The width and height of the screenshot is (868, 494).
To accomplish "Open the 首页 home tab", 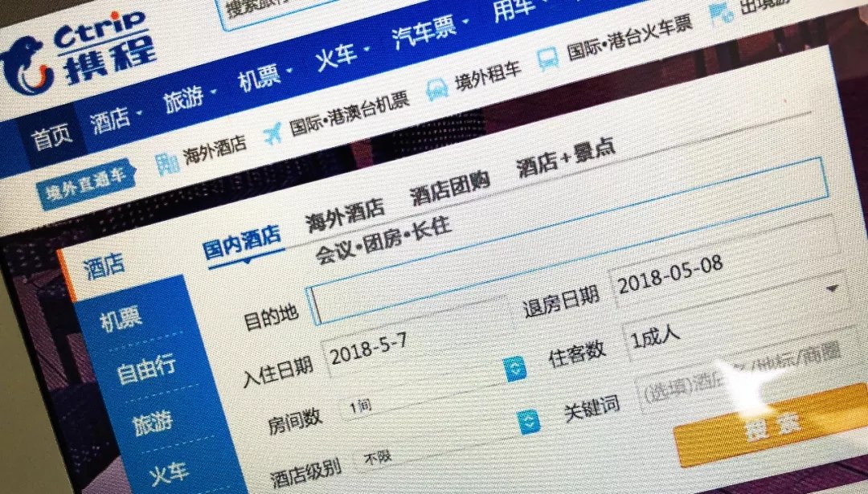I will 51,136.
